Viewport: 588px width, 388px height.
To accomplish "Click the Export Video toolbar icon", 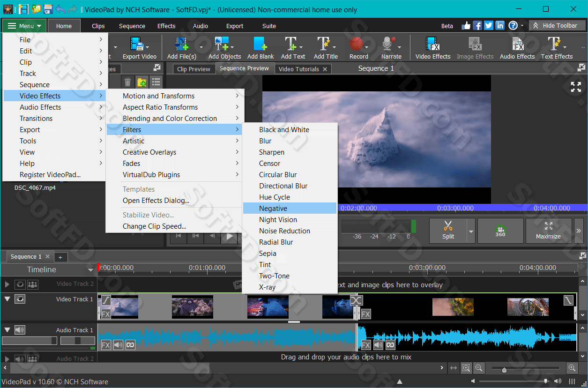I will (x=137, y=44).
